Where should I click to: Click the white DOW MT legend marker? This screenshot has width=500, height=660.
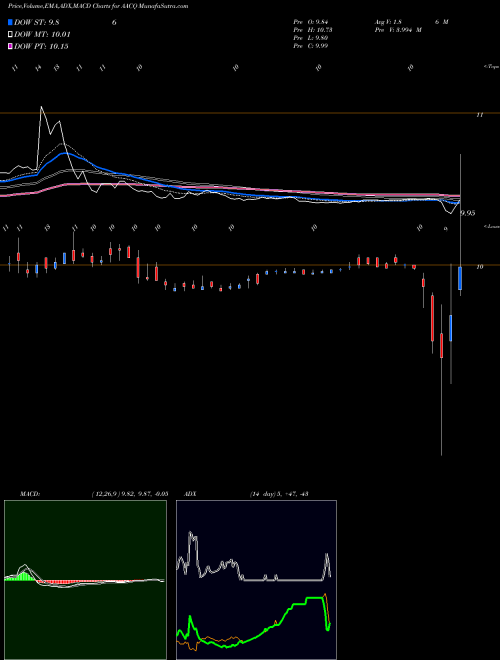(x=10, y=35)
